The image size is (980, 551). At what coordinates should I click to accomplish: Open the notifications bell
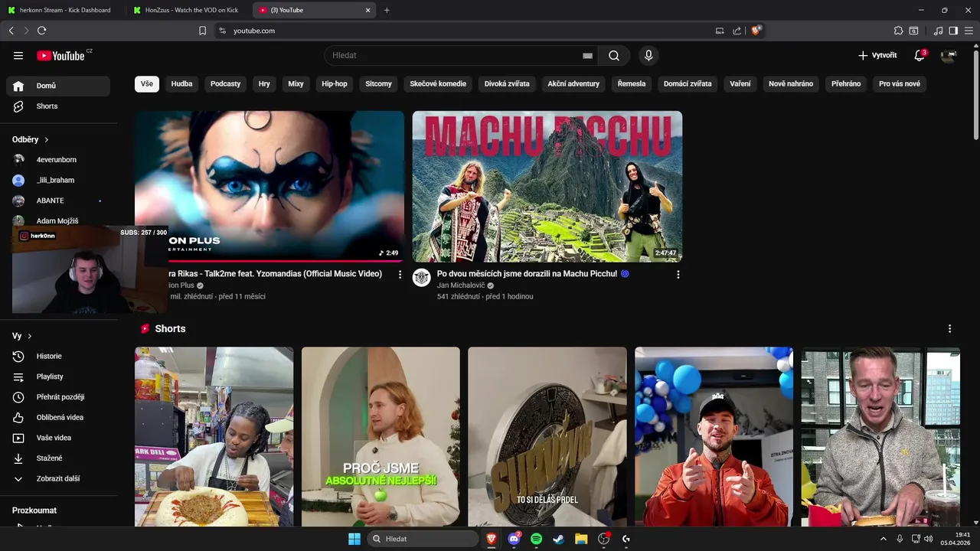point(920,55)
